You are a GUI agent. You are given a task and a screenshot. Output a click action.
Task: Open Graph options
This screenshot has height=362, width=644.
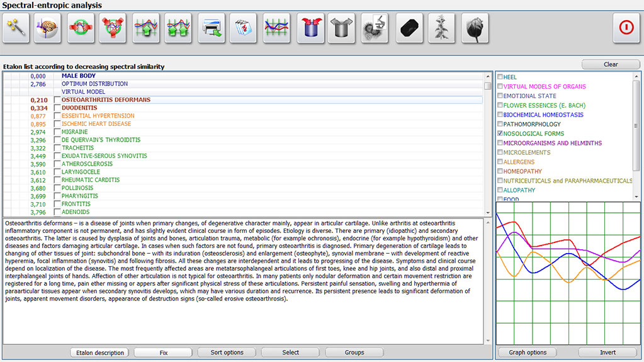click(528, 353)
